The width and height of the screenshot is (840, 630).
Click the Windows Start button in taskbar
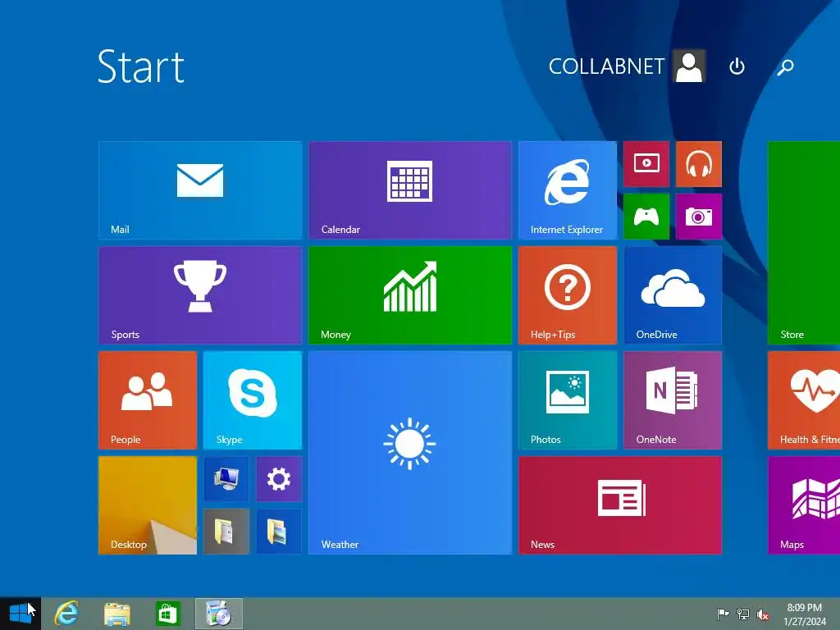coord(21,614)
